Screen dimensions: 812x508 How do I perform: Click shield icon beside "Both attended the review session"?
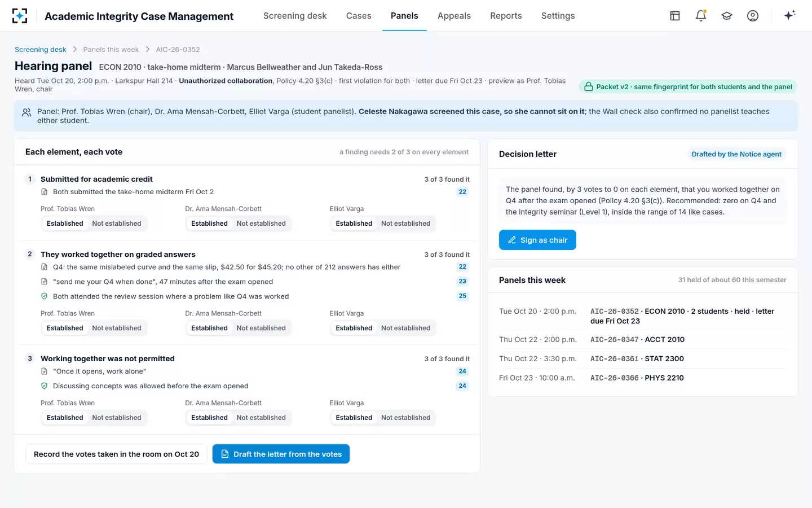(45, 296)
